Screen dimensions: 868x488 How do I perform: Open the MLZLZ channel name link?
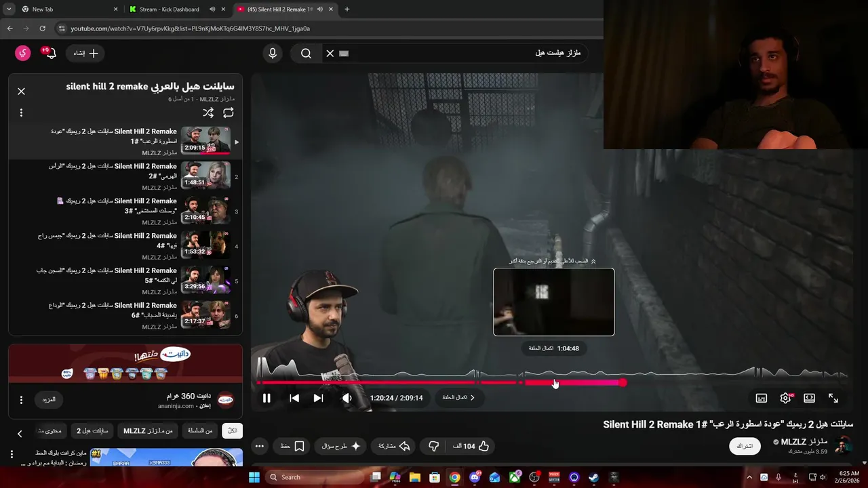coord(804,442)
